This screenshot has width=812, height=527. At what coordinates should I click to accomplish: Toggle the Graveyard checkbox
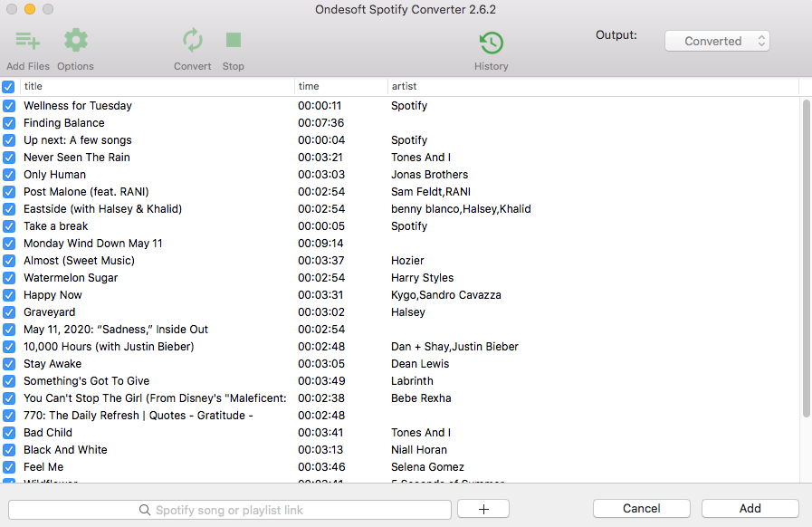(9, 312)
